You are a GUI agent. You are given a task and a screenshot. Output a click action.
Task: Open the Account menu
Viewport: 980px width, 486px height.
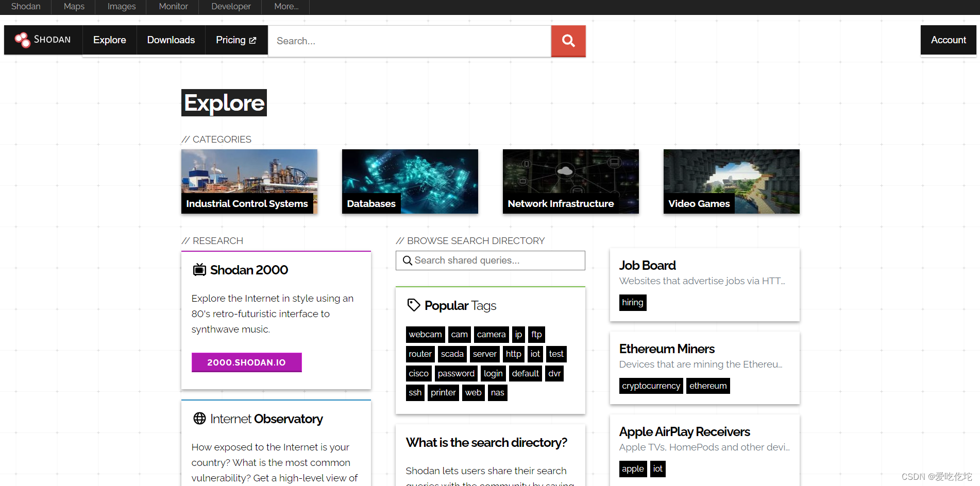click(x=948, y=40)
